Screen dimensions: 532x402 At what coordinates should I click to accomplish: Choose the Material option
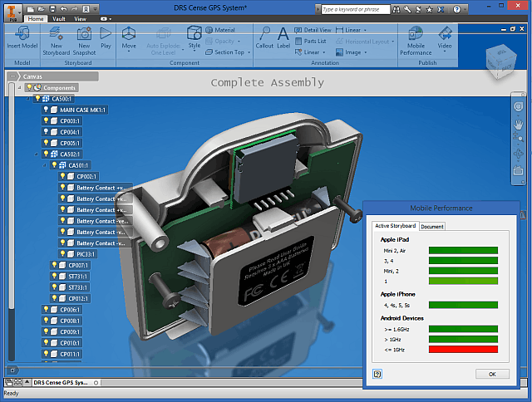[x=220, y=30]
